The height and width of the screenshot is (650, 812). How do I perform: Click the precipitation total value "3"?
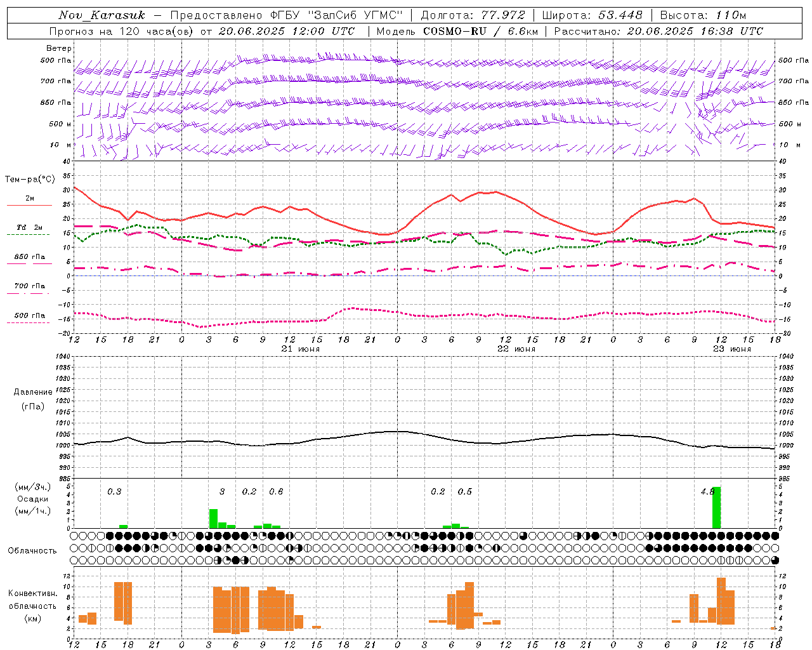point(222,492)
